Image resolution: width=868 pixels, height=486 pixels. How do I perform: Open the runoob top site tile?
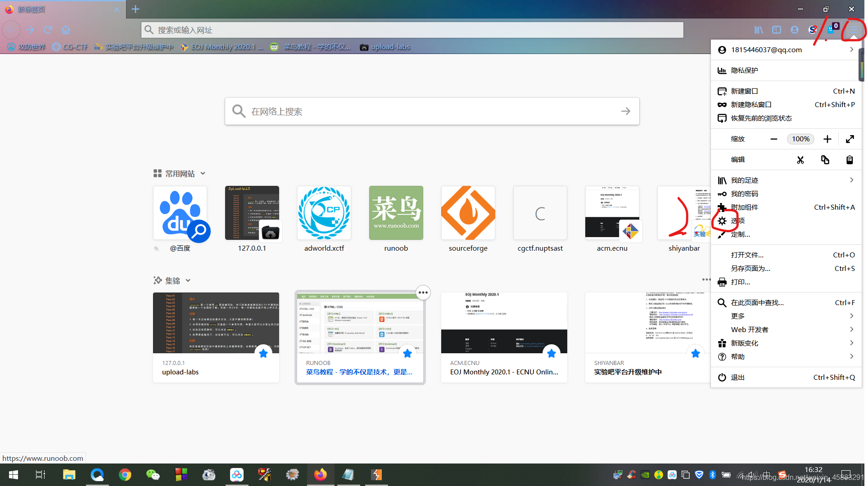coord(396,213)
